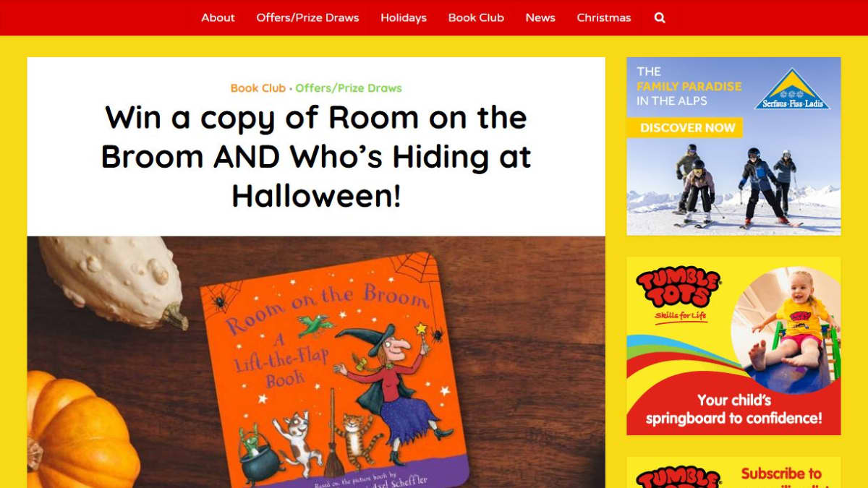The image size is (868, 488).
Task: Click the green Offers/Prize Draws category link
Action: [349, 88]
